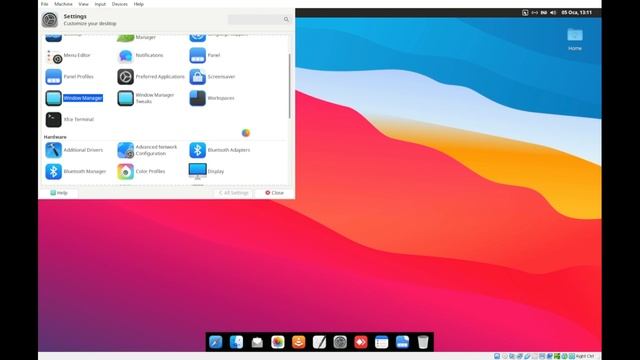Click the All Settings button
The image size is (640, 360).
233,193
